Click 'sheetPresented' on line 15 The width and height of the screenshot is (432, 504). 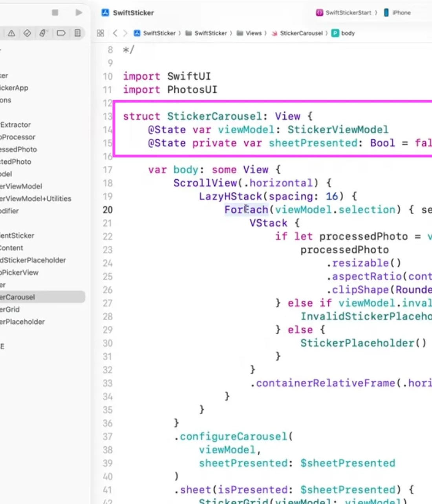pos(313,143)
